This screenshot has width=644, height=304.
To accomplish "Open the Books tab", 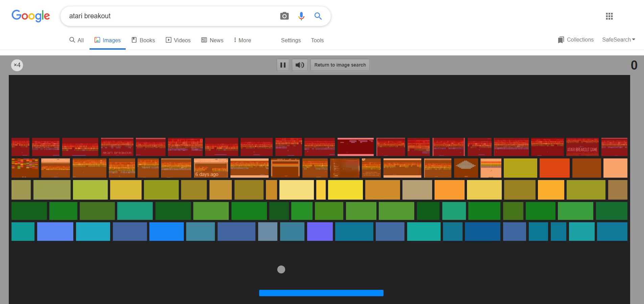I will (143, 40).
